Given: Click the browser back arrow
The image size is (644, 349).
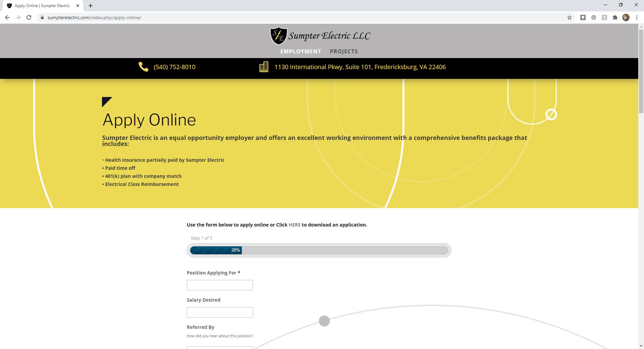Looking at the screenshot, I should (7, 17).
